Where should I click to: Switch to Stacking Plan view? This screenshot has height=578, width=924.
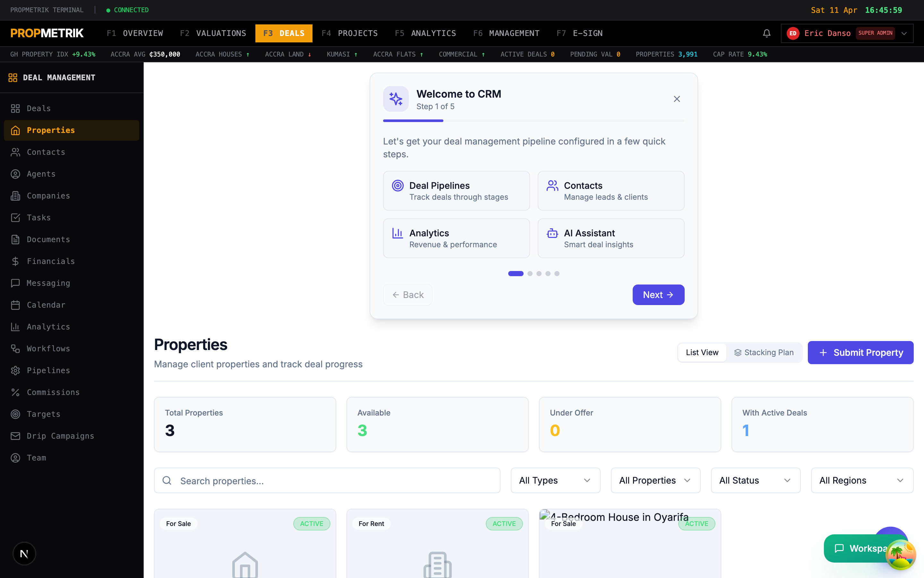pyautogui.click(x=764, y=353)
